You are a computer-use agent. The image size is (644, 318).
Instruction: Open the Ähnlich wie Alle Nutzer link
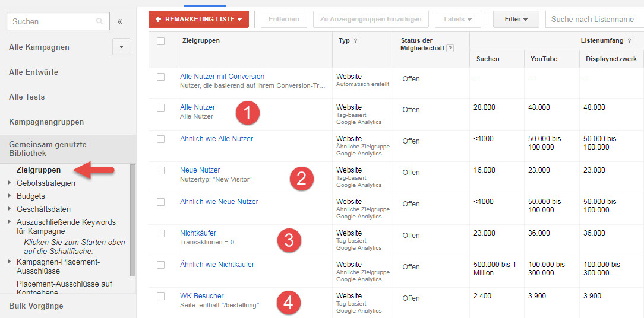pos(216,139)
